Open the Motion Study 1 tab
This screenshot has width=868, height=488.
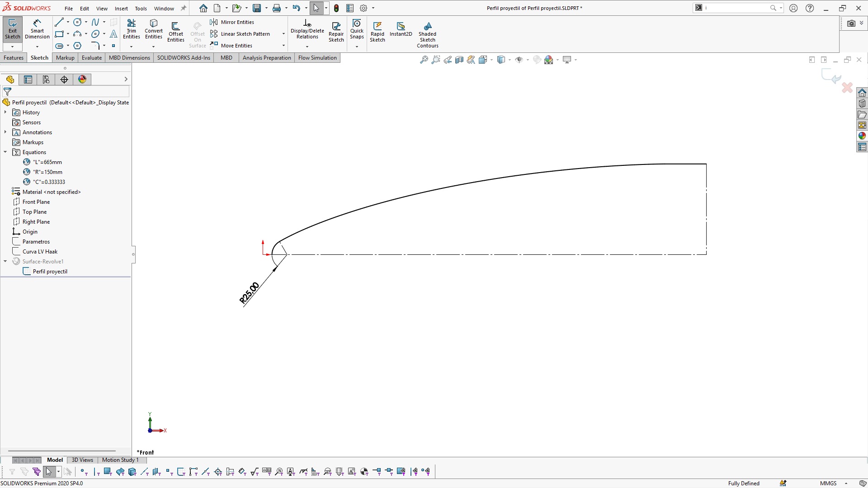coord(120,460)
